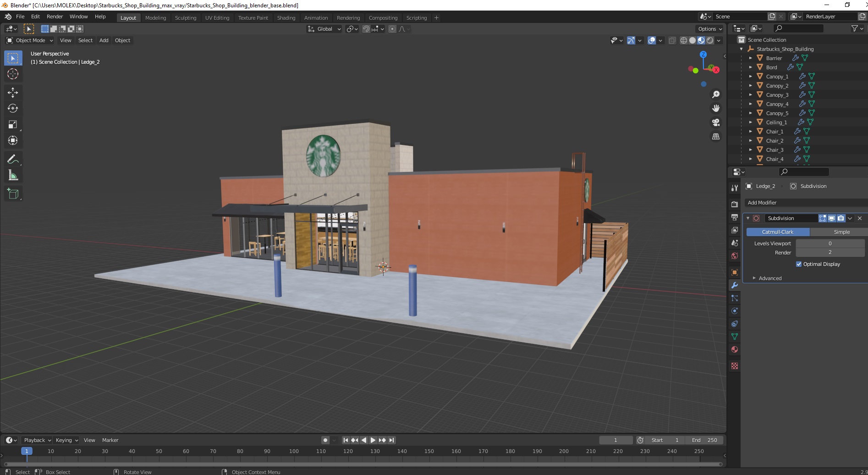Screen dimensions: 868x475
Task: Activate the Move tool
Action: click(13, 93)
